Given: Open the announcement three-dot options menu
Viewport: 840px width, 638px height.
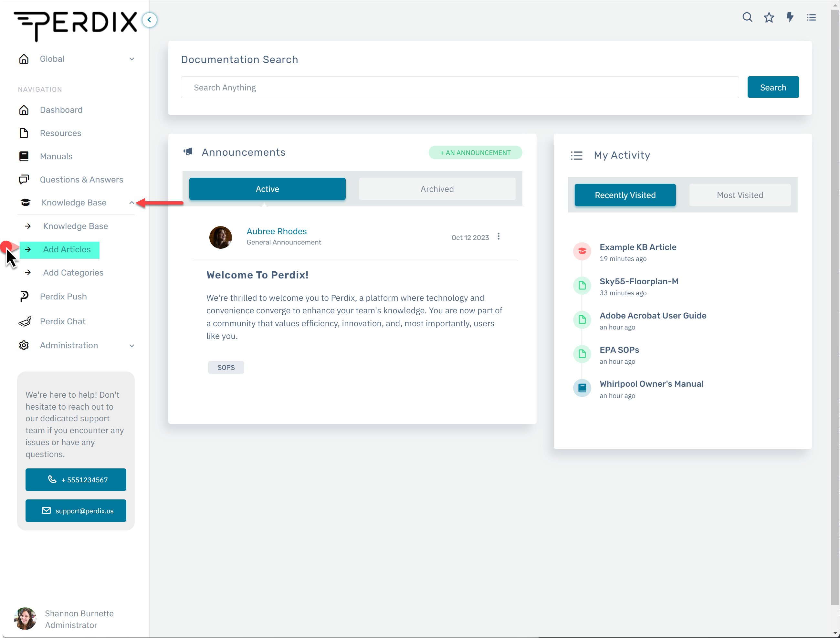Looking at the screenshot, I should (499, 236).
